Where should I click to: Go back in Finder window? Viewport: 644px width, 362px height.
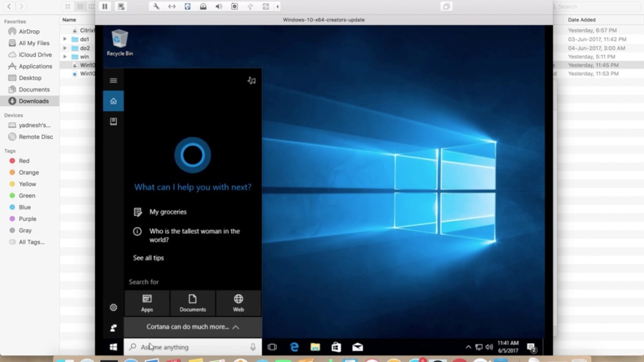coord(9,7)
